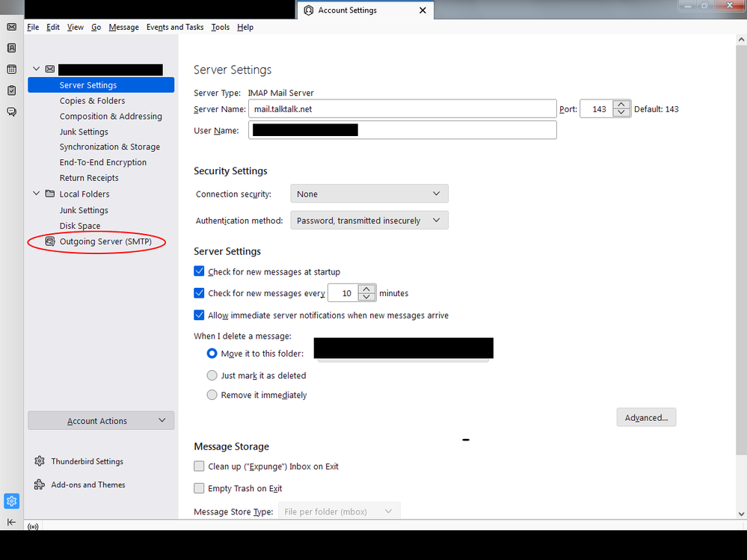Select Remove it immediately option
The image size is (747, 560).
[212, 395]
